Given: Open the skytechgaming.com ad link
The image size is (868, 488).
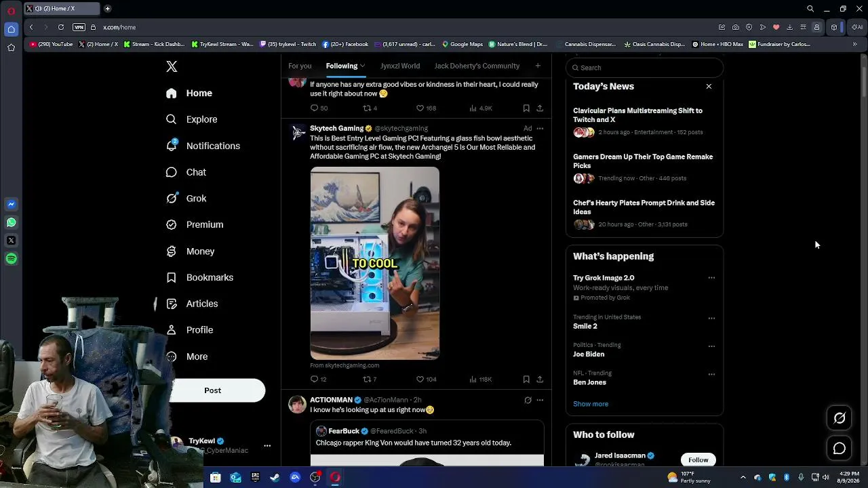Looking at the screenshot, I should point(344,365).
